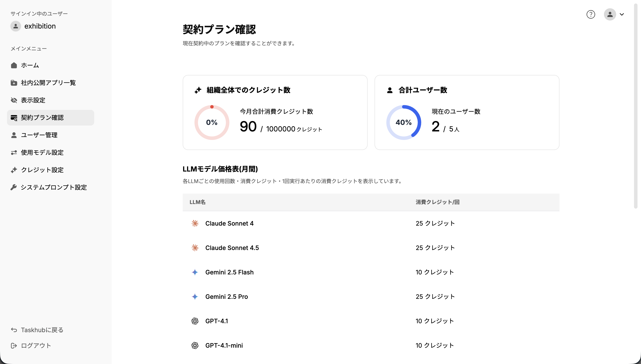
Task: Click the exhibition user avatar
Action: click(15, 26)
